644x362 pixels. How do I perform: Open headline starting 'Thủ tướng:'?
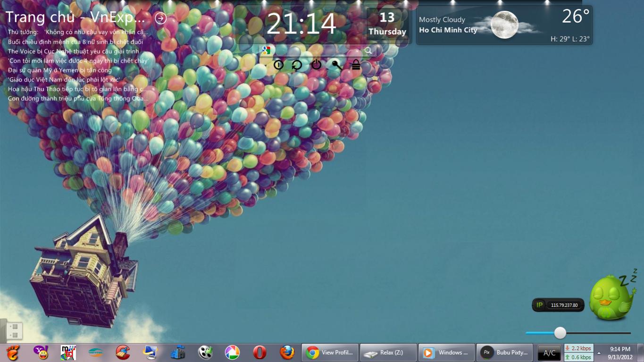[78, 32]
